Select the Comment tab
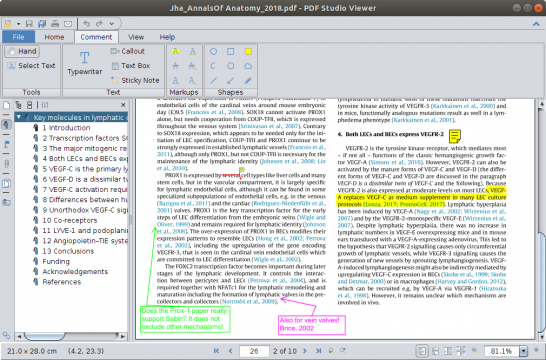This screenshot has height=360, width=546. pos(96,37)
